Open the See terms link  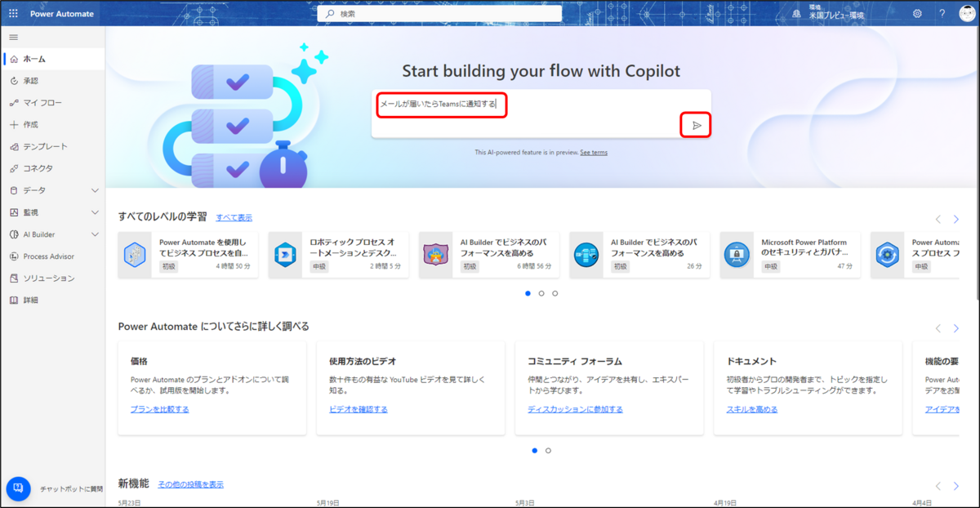594,152
